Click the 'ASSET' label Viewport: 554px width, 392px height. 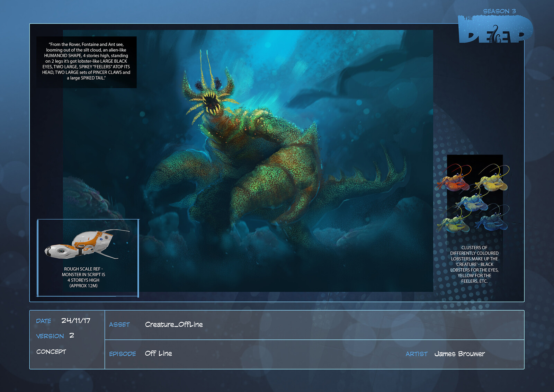point(119,324)
